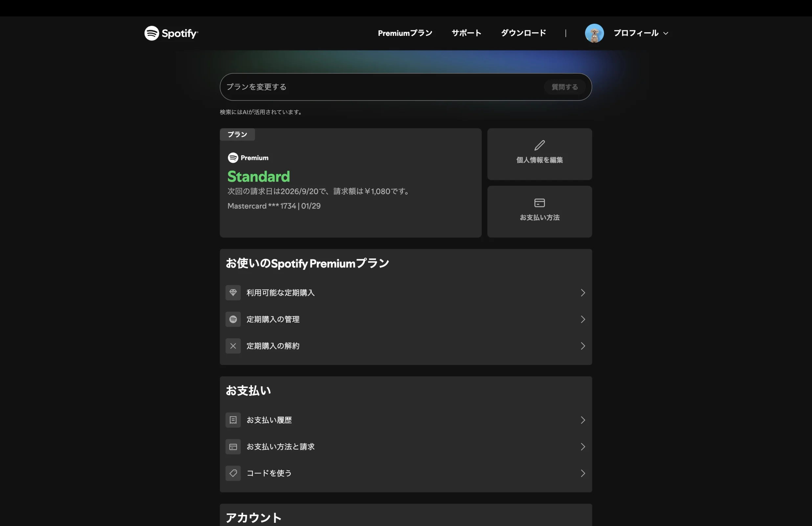Screen dimensions: 812x526
Task: Expand chevron on コードを使う row
Action: point(583,473)
